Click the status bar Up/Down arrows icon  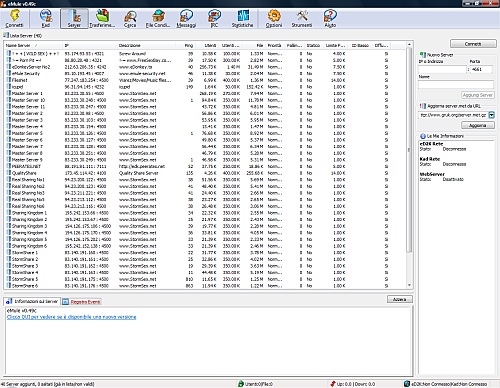tap(333, 384)
